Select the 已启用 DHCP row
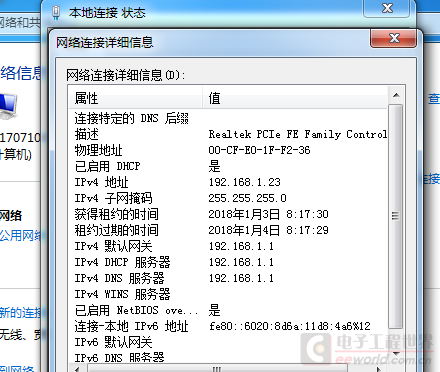Viewport: 440px width, 372px height. [228, 166]
